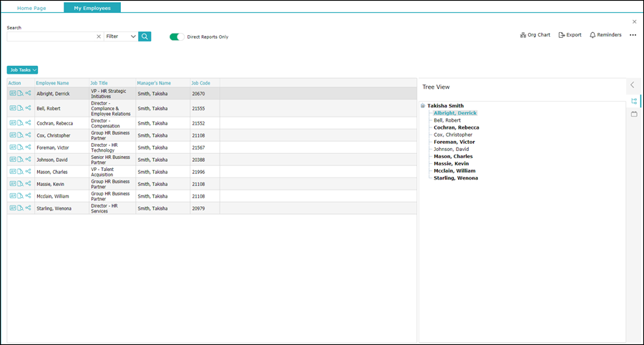Switch to the Home Page tab

[32, 7]
